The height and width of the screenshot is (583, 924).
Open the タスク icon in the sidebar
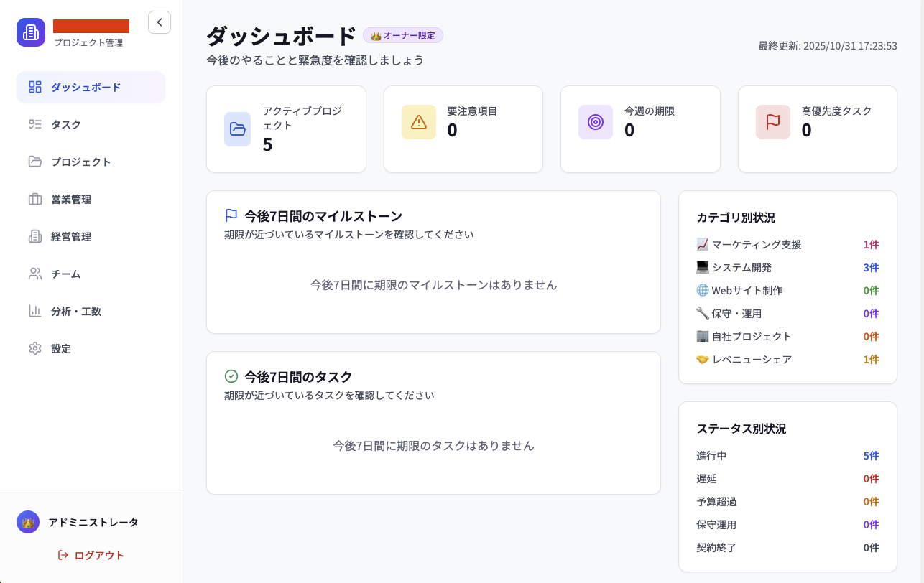34,124
